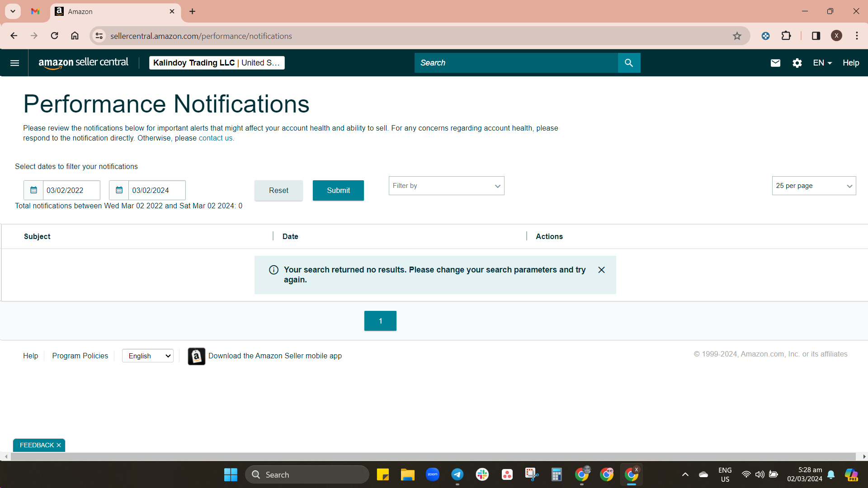This screenshot has width=868, height=488.
Task: Open the messages envelope icon
Action: coord(775,63)
